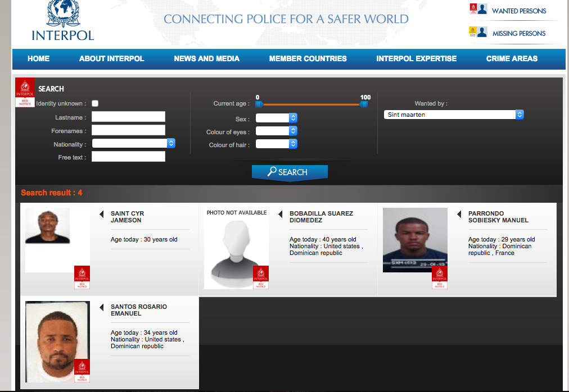Open the HOME menu
The image size is (569, 392).
click(x=38, y=59)
